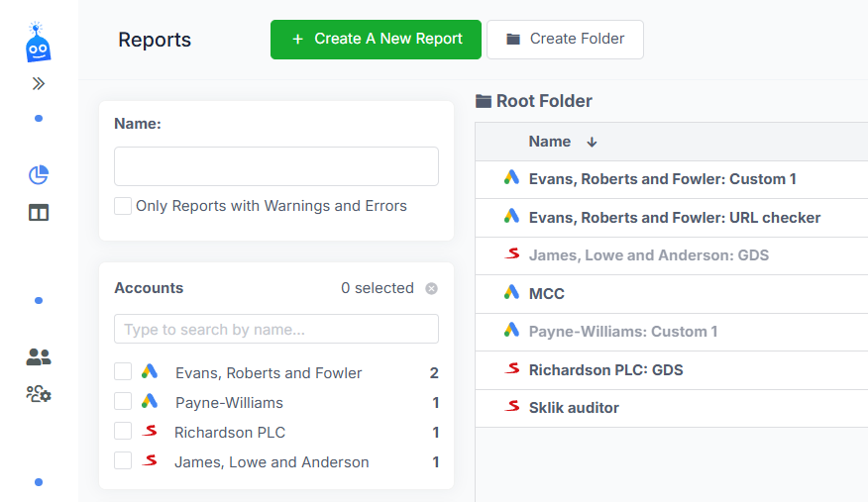This screenshot has height=502, width=868.
Task: Click Google Ads icon beside Evans, Roberts and Fowler account
Action: [150, 371]
